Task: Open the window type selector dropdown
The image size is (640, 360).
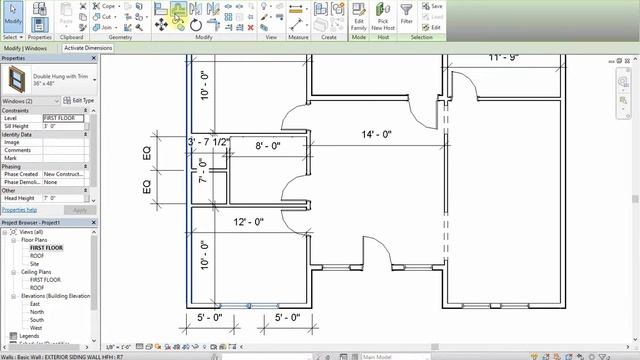Action: pyautogui.click(x=95, y=80)
